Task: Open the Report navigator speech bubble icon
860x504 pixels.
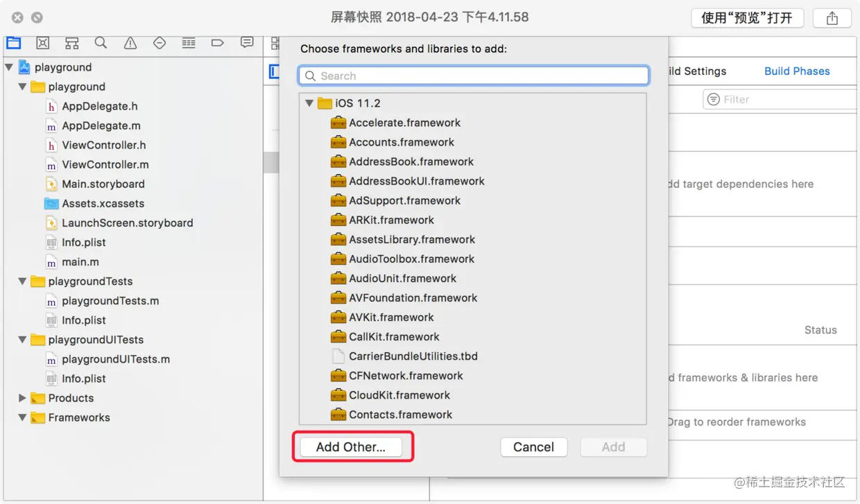Action: point(247,43)
